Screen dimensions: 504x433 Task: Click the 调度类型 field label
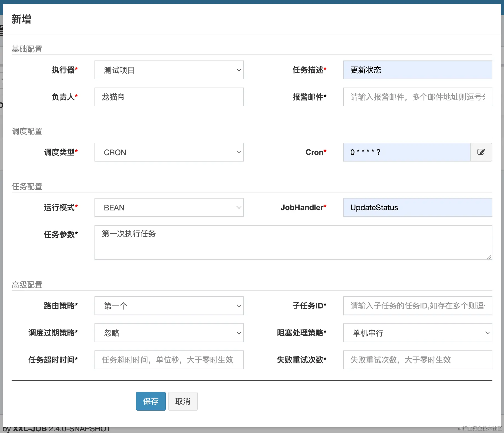coord(61,152)
